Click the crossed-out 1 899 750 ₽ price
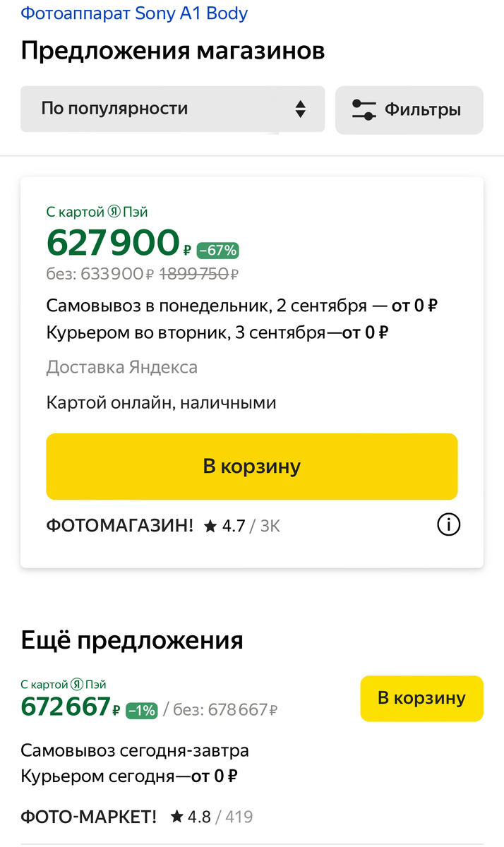 pyautogui.click(x=193, y=273)
